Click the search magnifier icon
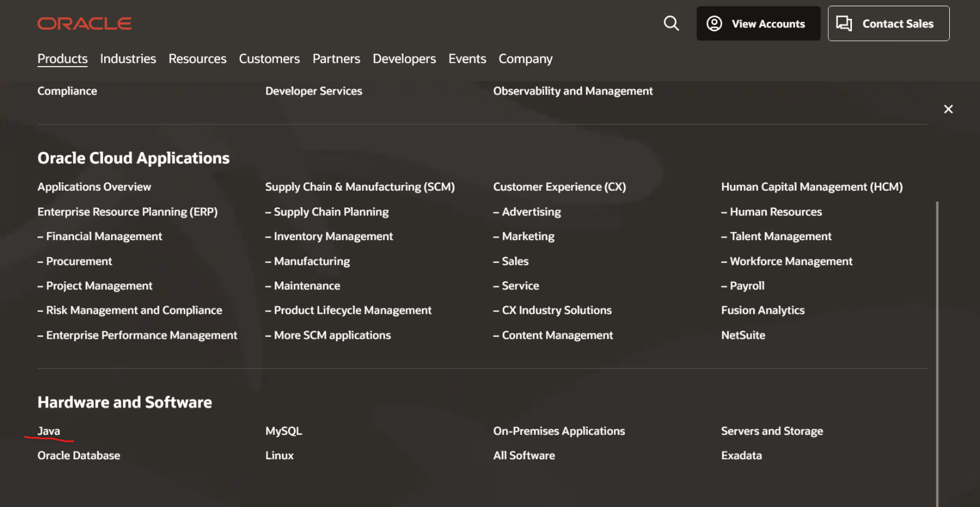The image size is (980, 507). pyautogui.click(x=672, y=23)
